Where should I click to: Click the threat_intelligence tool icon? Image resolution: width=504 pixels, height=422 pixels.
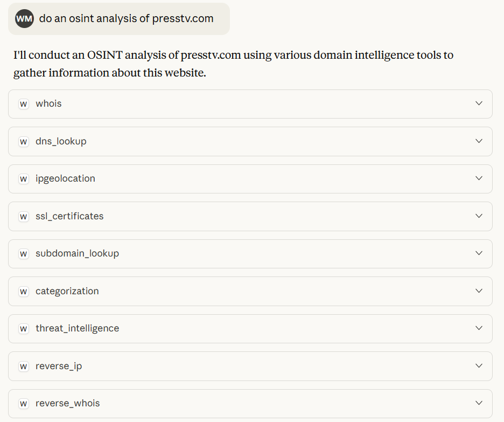pyautogui.click(x=24, y=328)
